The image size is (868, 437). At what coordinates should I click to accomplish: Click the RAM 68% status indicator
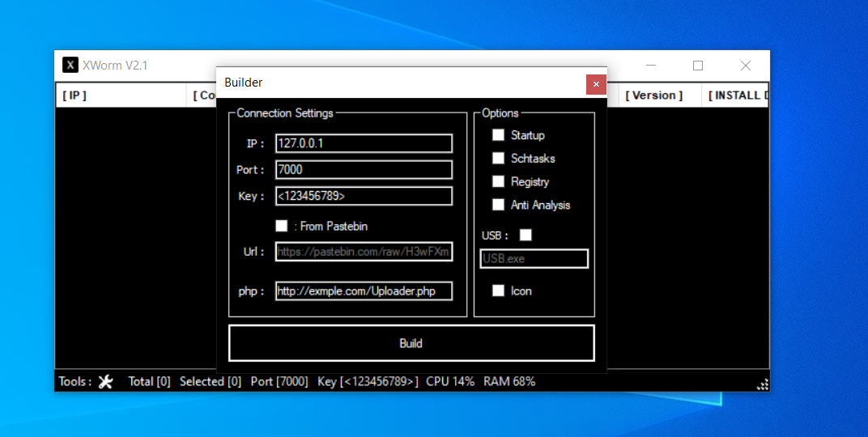(509, 382)
